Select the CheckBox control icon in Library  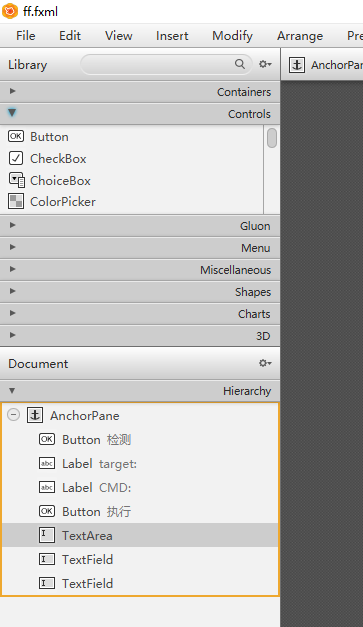[16, 158]
